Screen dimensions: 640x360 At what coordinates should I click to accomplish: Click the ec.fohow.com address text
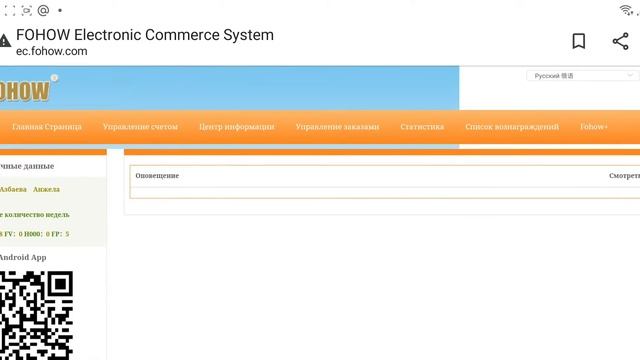tap(52, 51)
